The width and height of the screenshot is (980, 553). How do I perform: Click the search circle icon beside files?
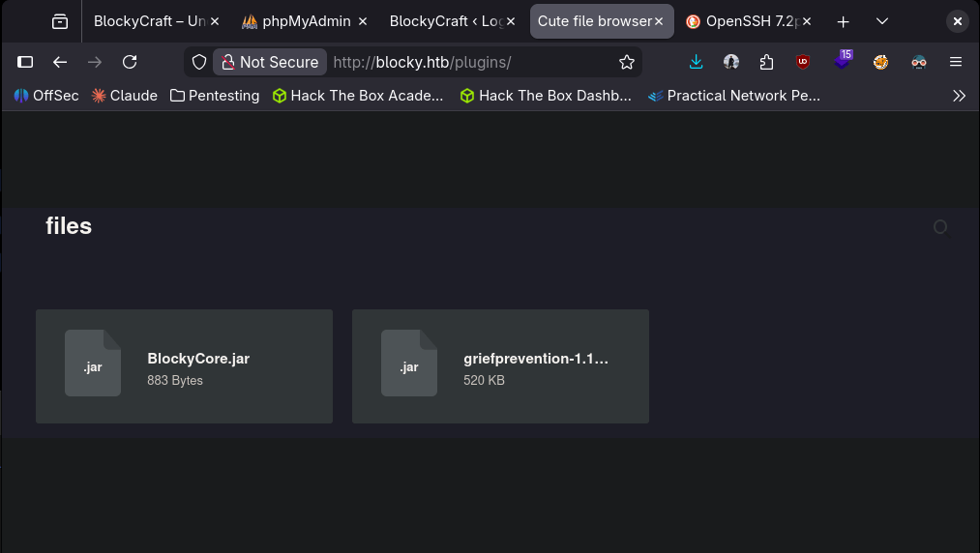tap(939, 226)
